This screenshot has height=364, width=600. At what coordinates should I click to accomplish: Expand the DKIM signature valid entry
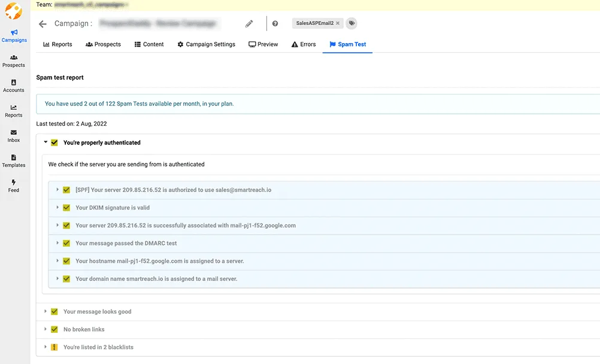(57, 207)
